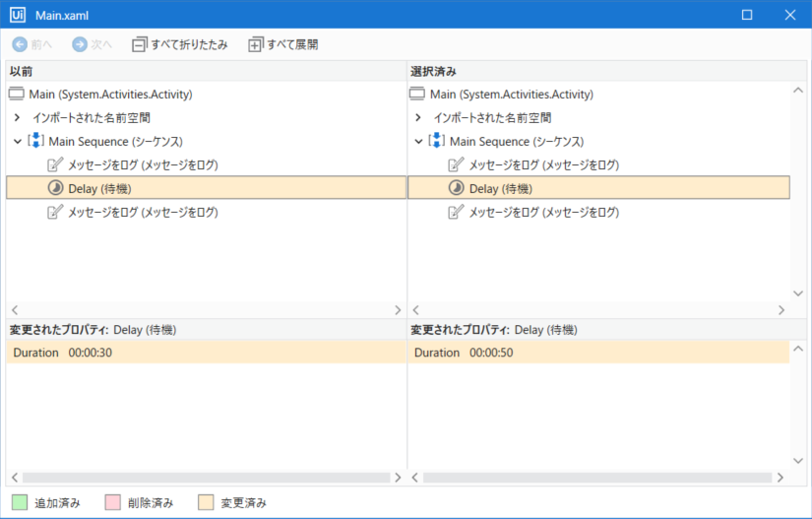Close the Main.xaml comparison window
This screenshot has height=519, width=812.
click(790, 15)
